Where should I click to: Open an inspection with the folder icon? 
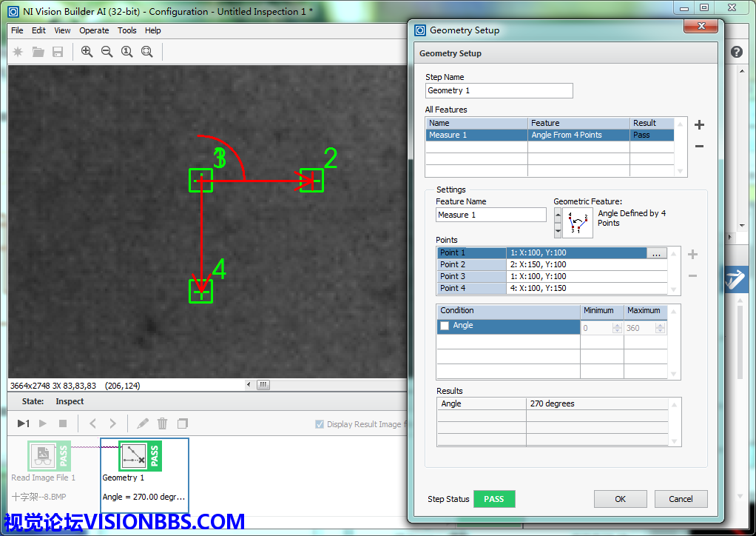[x=38, y=52]
